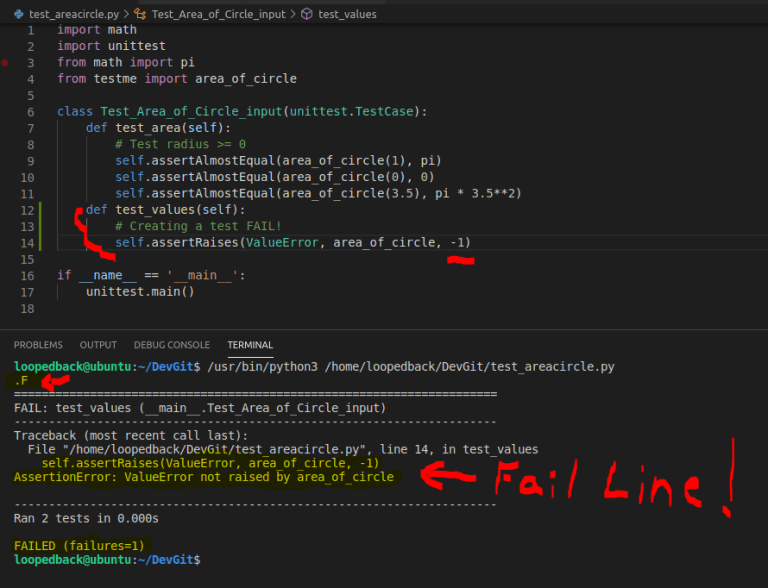
Task: Click assertAlmostEqual line with area_of_circle(1)
Action: (278, 161)
